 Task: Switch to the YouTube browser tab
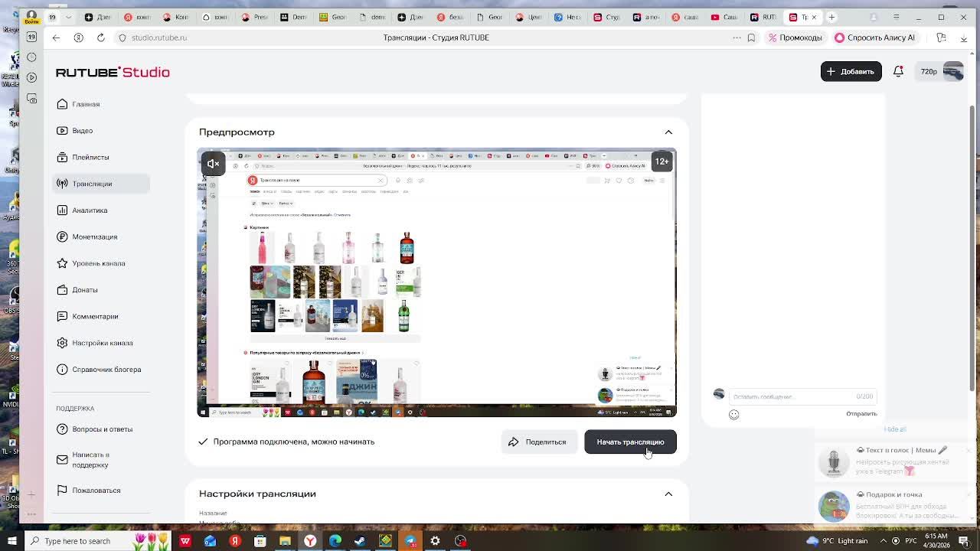tap(724, 17)
